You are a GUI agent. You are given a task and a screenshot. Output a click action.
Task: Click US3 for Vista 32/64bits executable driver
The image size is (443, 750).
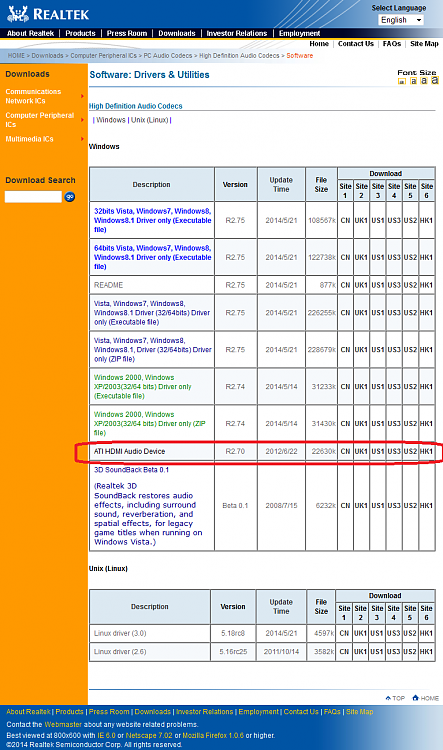coord(394,313)
